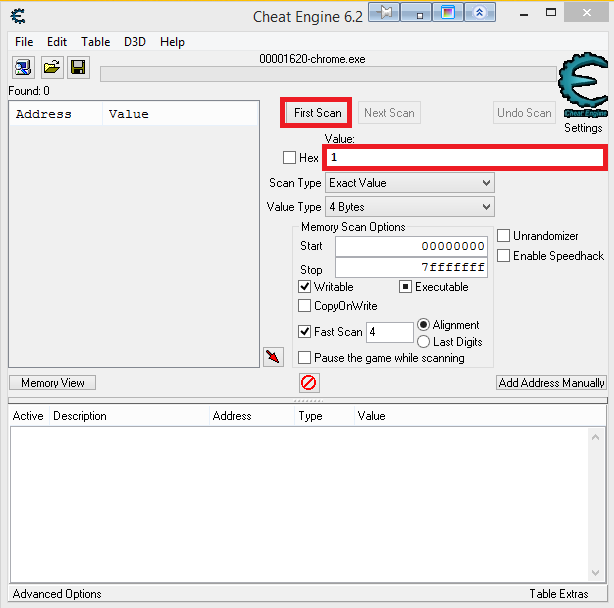
Task: Click the Value input field
Action: 465,157
